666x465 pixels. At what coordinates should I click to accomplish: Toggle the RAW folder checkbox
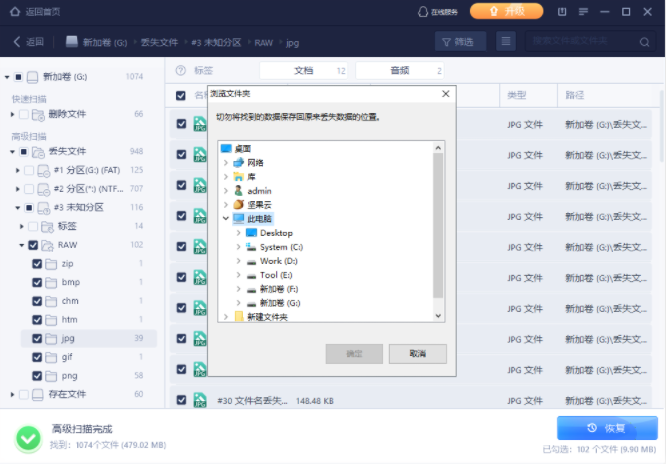(33, 245)
